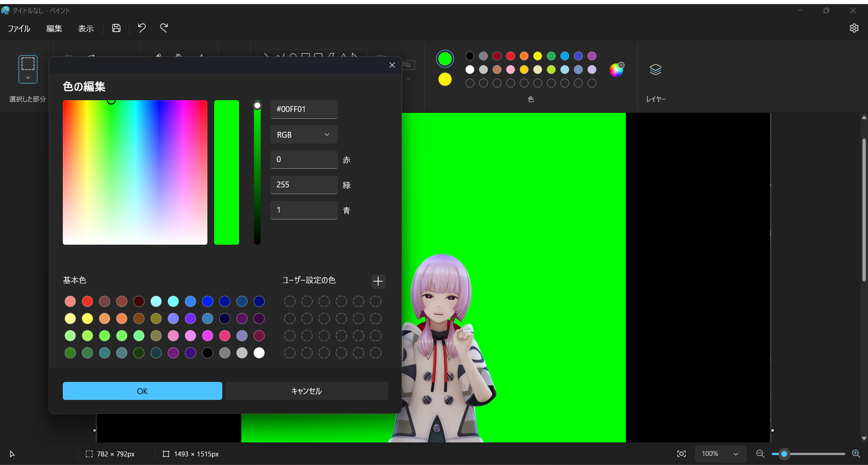Close the 色の編集 dialog

pyautogui.click(x=392, y=65)
